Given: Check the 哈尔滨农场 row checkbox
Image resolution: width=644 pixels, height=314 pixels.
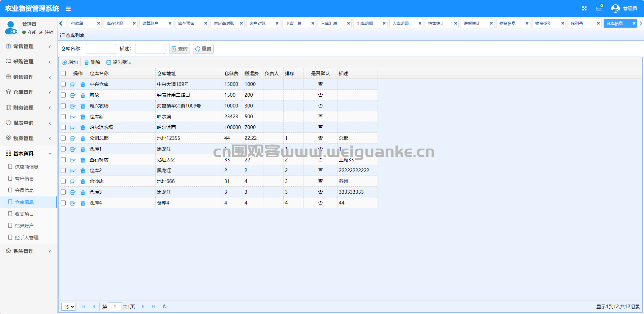Looking at the screenshot, I should [x=63, y=127].
